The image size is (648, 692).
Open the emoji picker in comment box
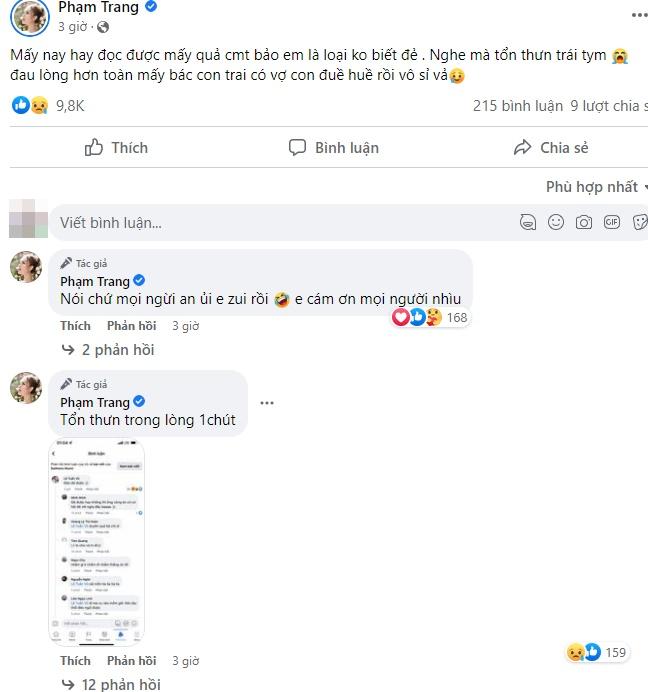point(556,222)
